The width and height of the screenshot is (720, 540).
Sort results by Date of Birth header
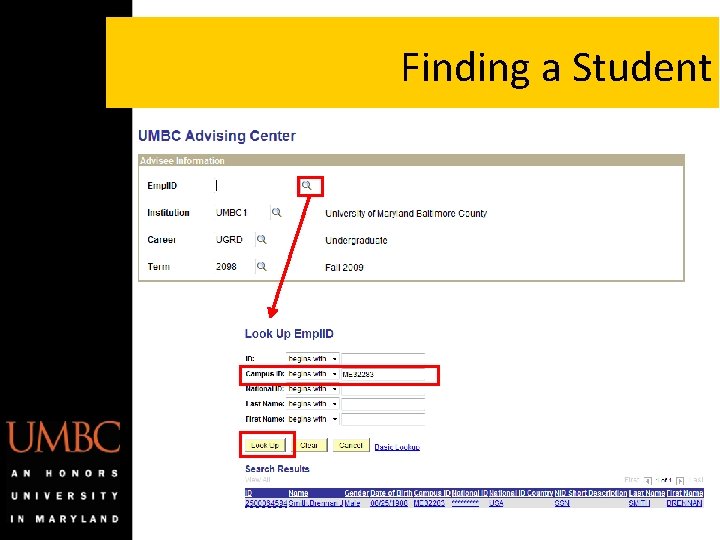pyautogui.click(x=391, y=493)
